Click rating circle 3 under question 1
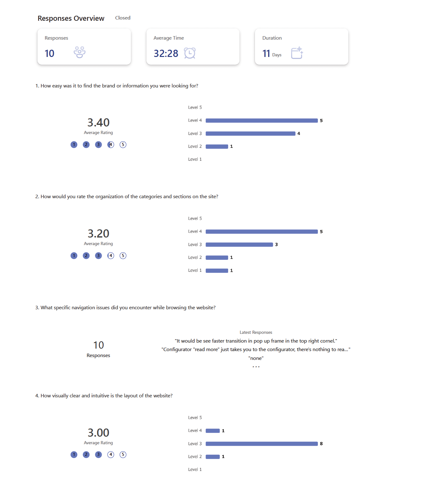This screenshot has width=428, height=504. (99, 145)
